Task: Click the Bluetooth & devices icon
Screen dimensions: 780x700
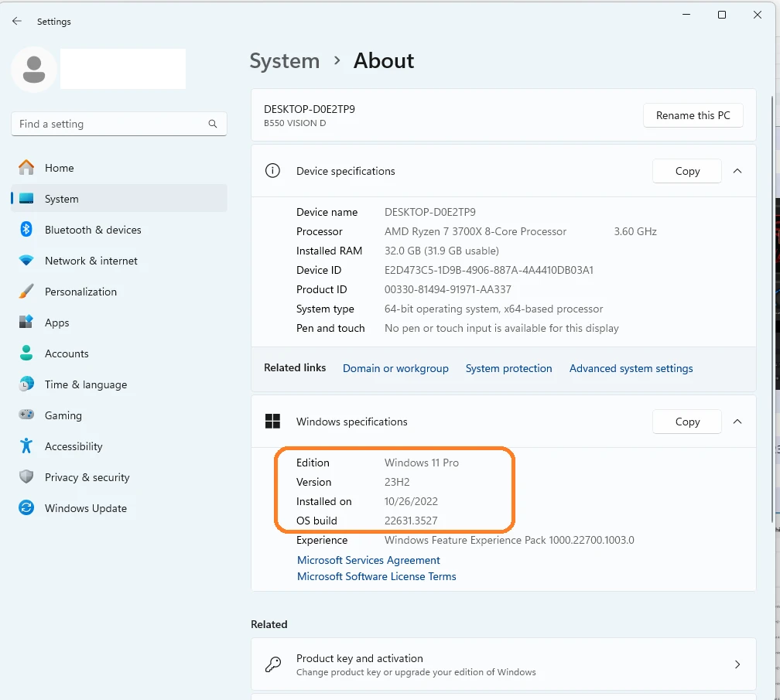Action: 26,230
